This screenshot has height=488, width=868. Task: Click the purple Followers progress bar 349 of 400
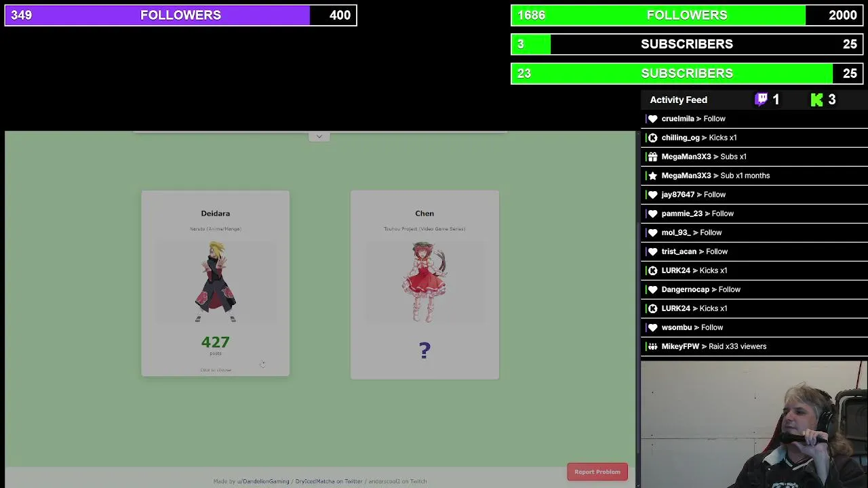click(180, 15)
